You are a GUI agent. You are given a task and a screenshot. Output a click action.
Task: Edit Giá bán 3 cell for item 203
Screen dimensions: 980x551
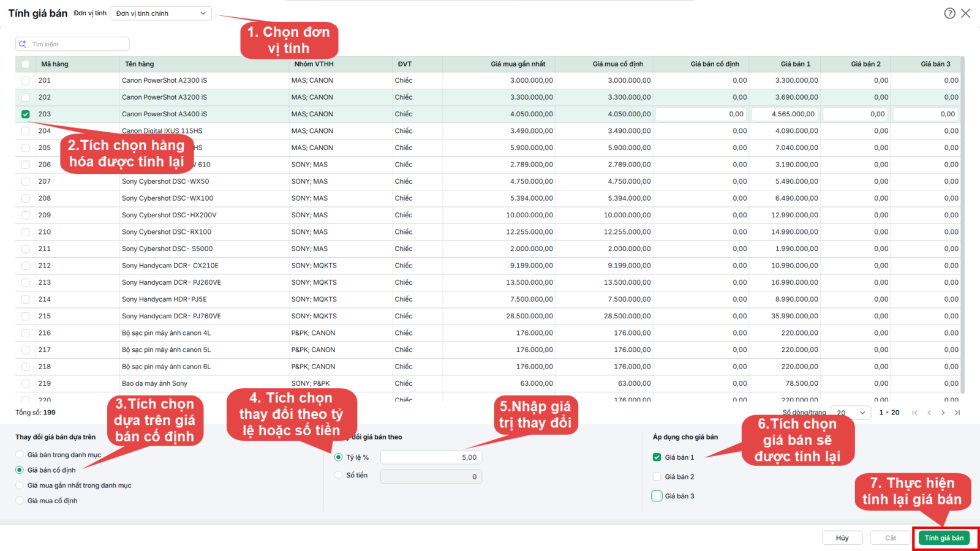[925, 114]
